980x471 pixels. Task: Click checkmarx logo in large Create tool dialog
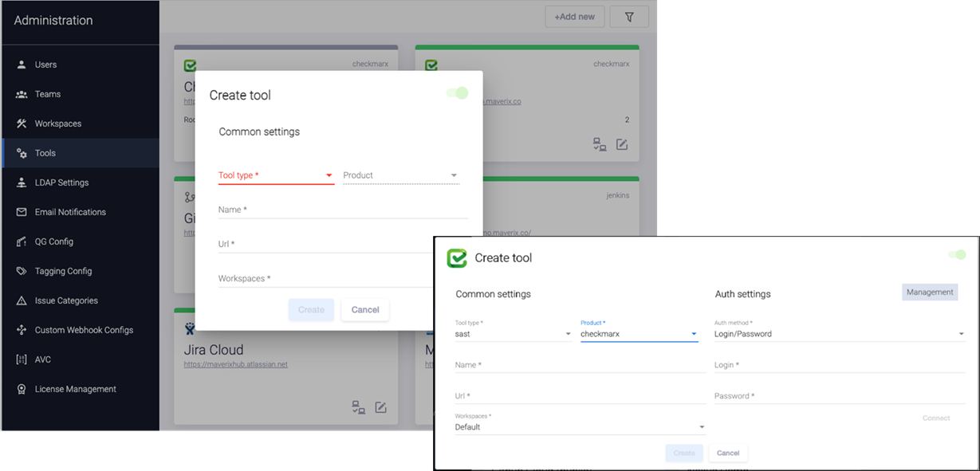click(456, 258)
